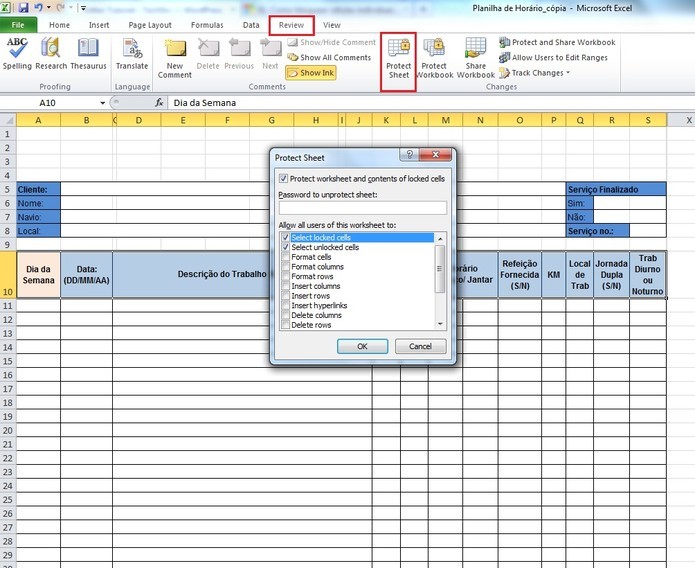Click the Refeição Fornecida (S/N) header cell
The height and width of the screenshot is (568, 695).
click(x=520, y=275)
